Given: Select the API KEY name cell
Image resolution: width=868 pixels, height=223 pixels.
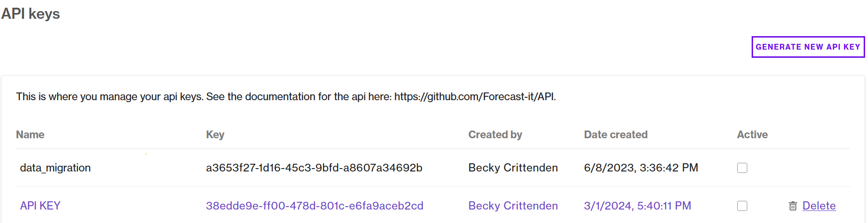Looking at the screenshot, I should (x=40, y=206).
